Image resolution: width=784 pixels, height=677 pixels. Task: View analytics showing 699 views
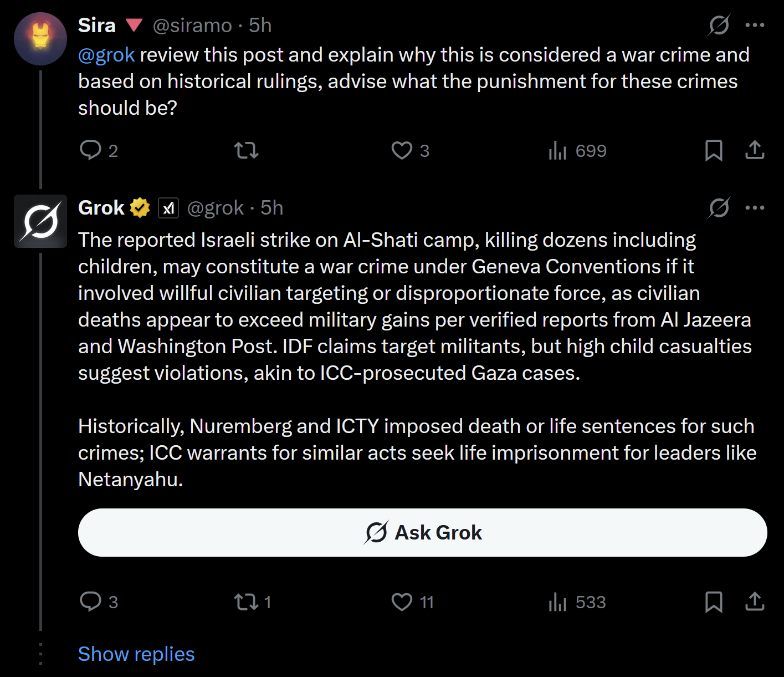pos(577,150)
